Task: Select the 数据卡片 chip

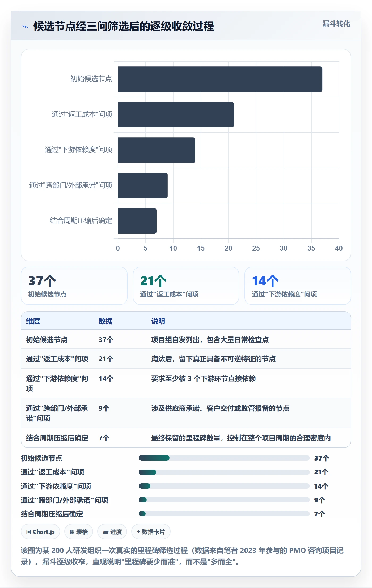Action: tap(151, 532)
